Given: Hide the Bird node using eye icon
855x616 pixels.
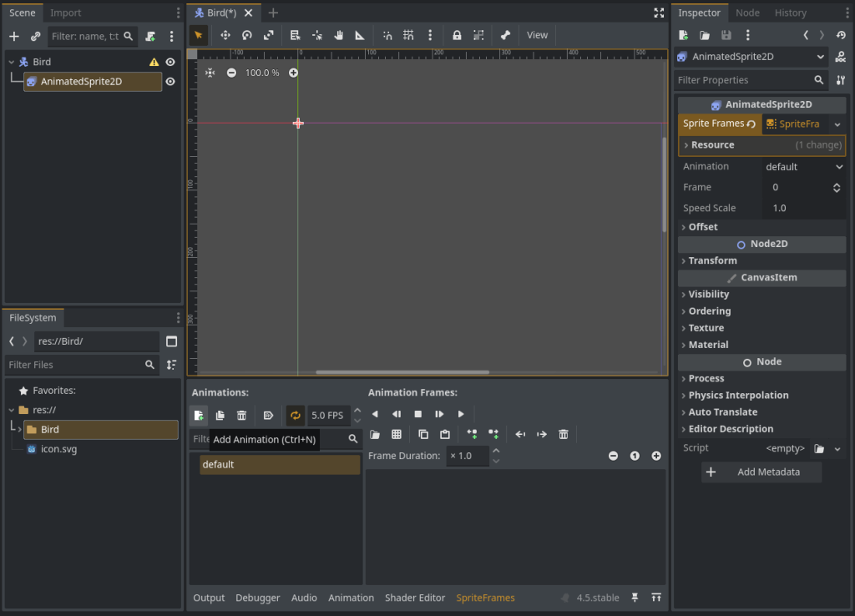Looking at the screenshot, I should (170, 62).
